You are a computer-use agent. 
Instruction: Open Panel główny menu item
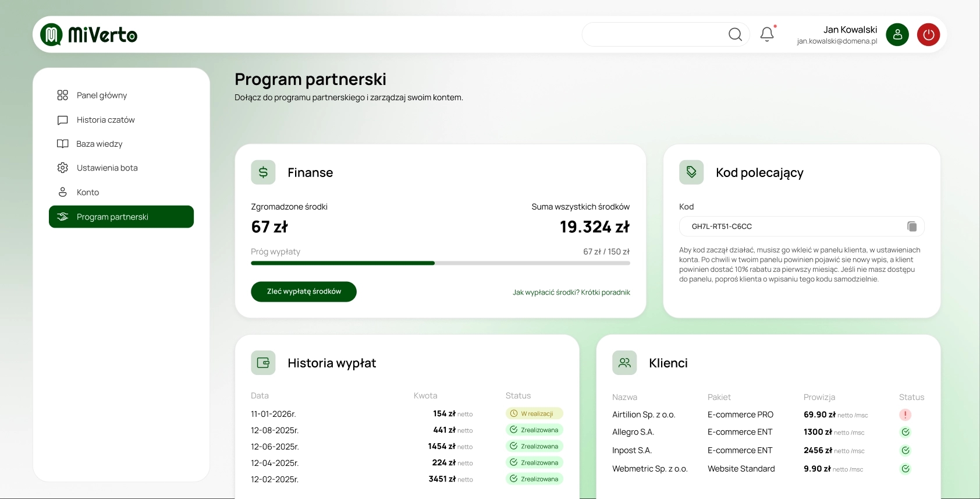[x=121, y=95]
